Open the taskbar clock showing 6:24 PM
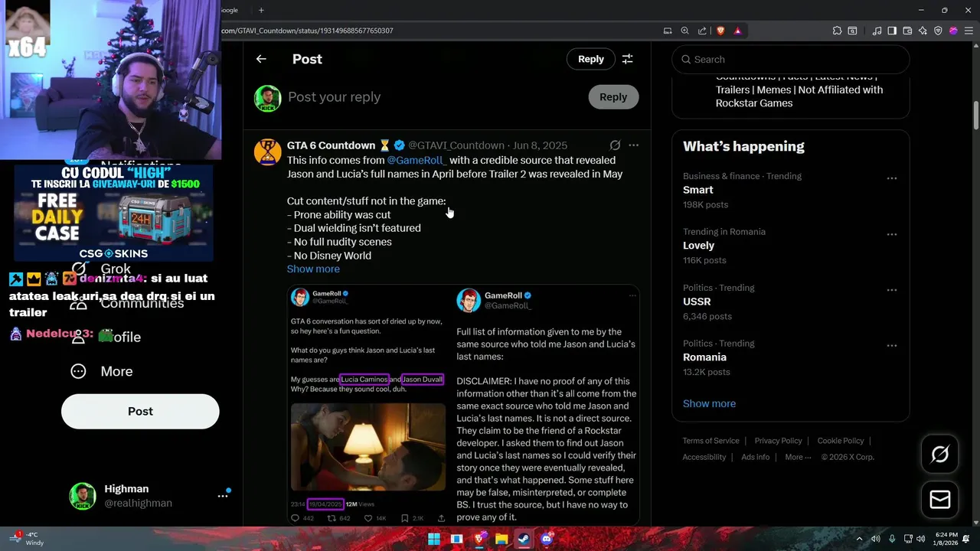The height and width of the screenshot is (551, 980). click(946, 539)
